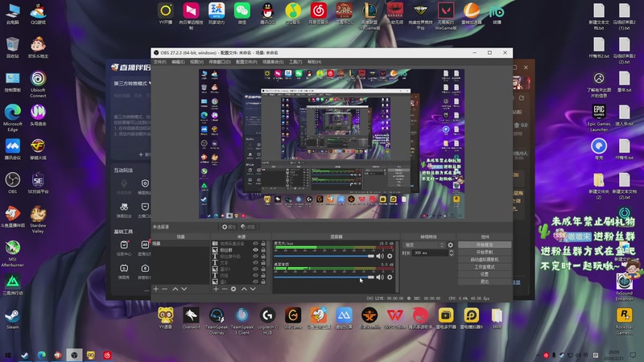Open the 渐变 transition type dropdown
Screen dimensions: 644x362
tap(425, 245)
